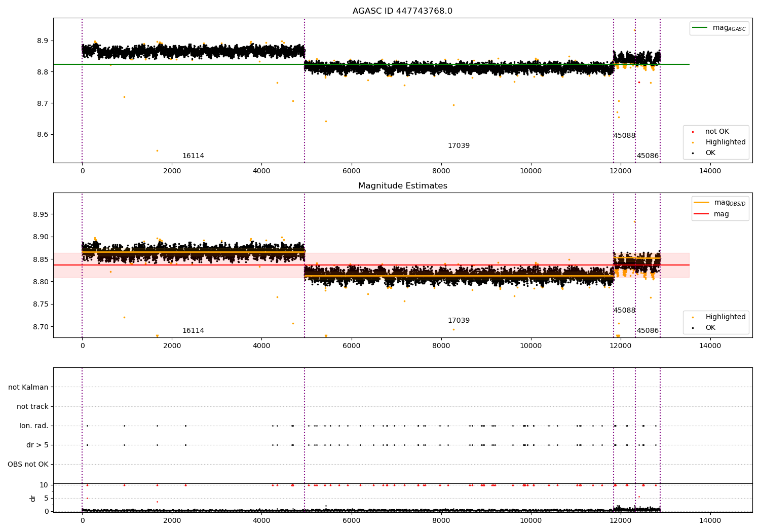Click the "not track" row label

(x=32, y=407)
